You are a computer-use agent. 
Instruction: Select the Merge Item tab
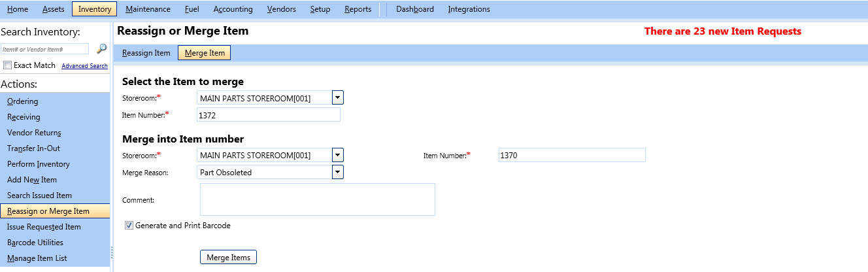(204, 53)
